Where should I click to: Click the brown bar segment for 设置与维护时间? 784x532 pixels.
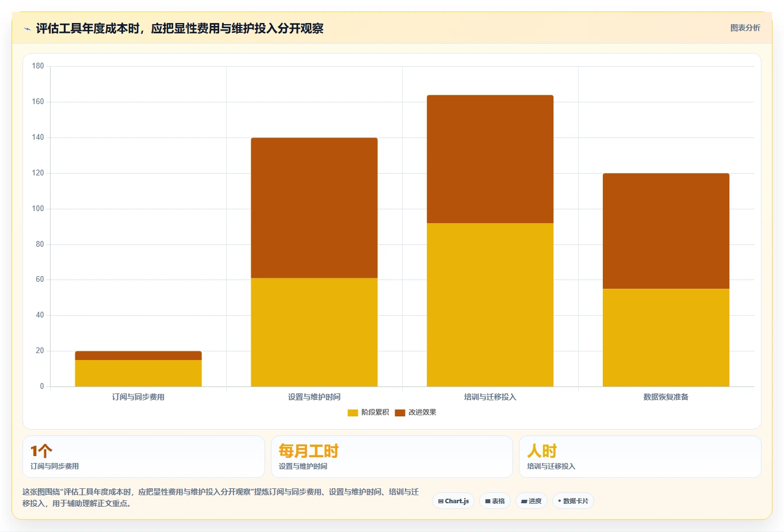[x=314, y=208]
